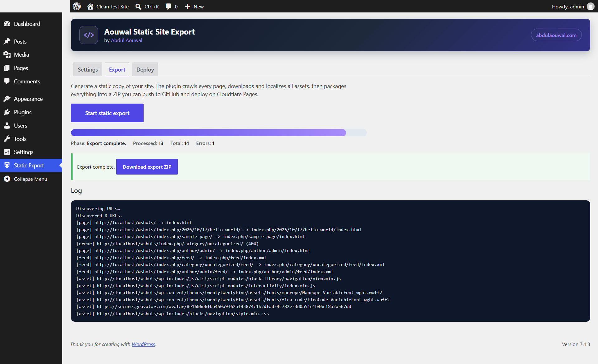Click the Posts pin icon
Viewport: 598px width, 364px height.
[7, 41]
